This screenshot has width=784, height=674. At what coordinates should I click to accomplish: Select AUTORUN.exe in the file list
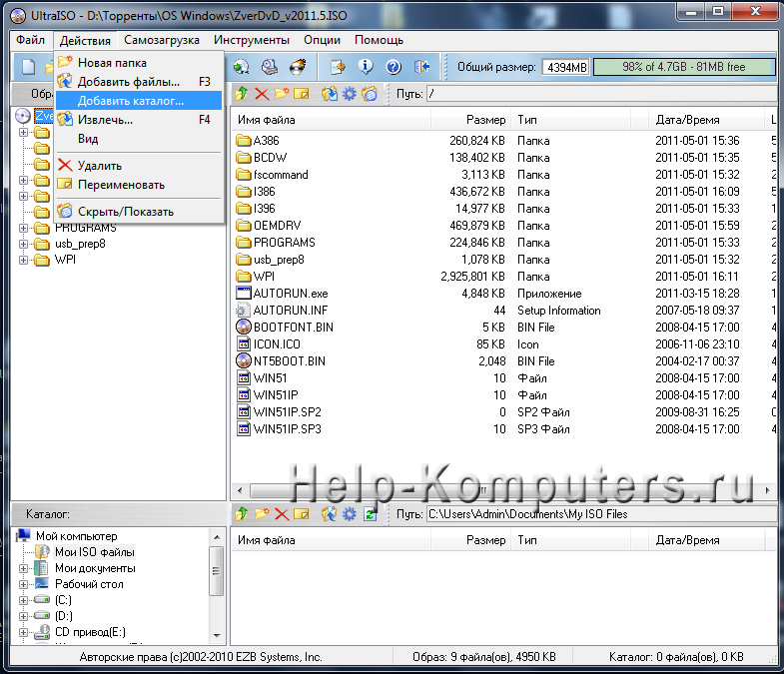[282, 294]
